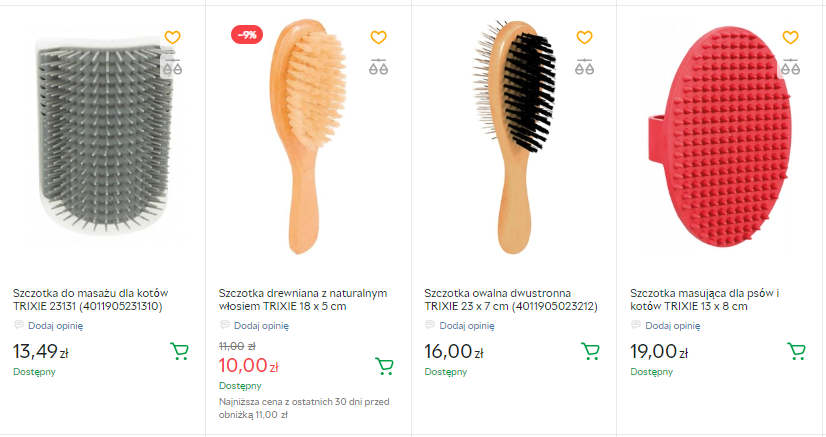Add red massaging brush to wishlist

(x=790, y=38)
